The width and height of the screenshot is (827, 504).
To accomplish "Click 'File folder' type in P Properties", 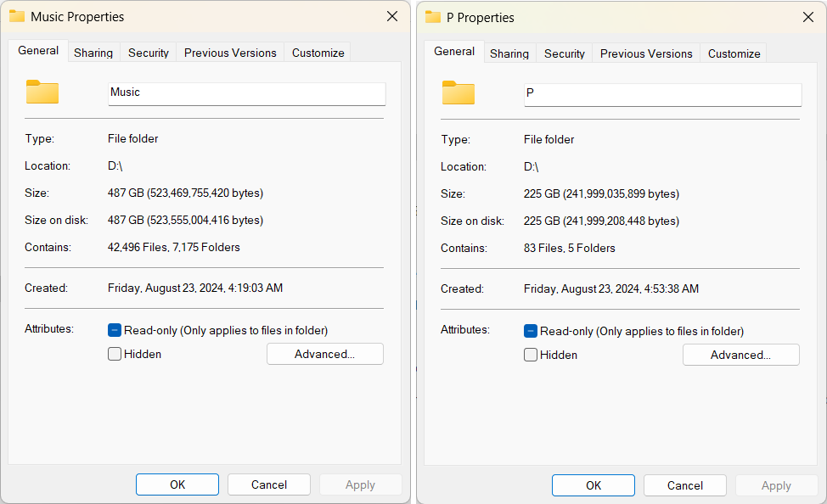I will coord(549,140).
